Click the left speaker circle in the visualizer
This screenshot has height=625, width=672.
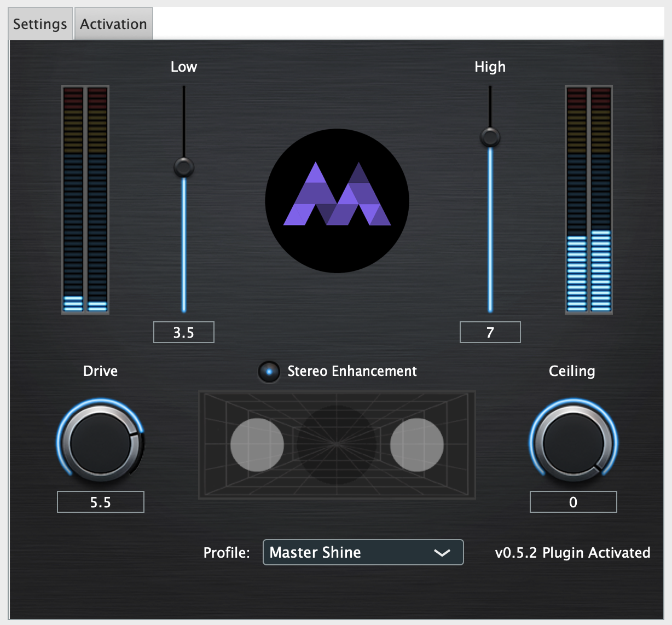click(257, 444)
